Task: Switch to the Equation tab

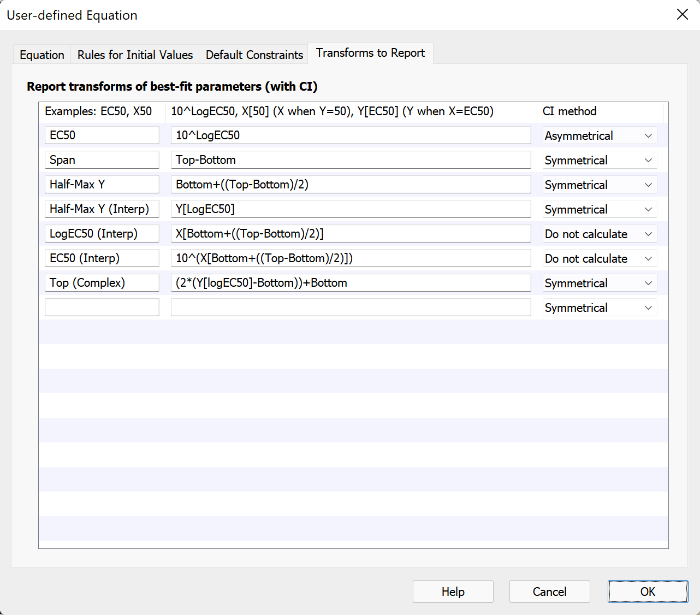Action: click(x=41, y=54)
